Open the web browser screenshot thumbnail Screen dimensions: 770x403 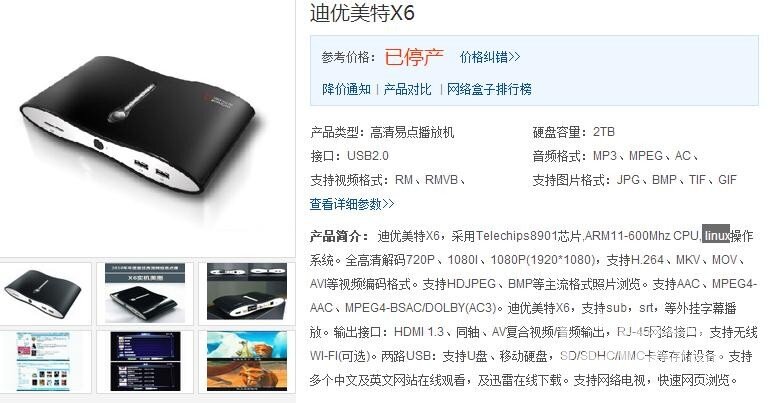tap(45, 361)
